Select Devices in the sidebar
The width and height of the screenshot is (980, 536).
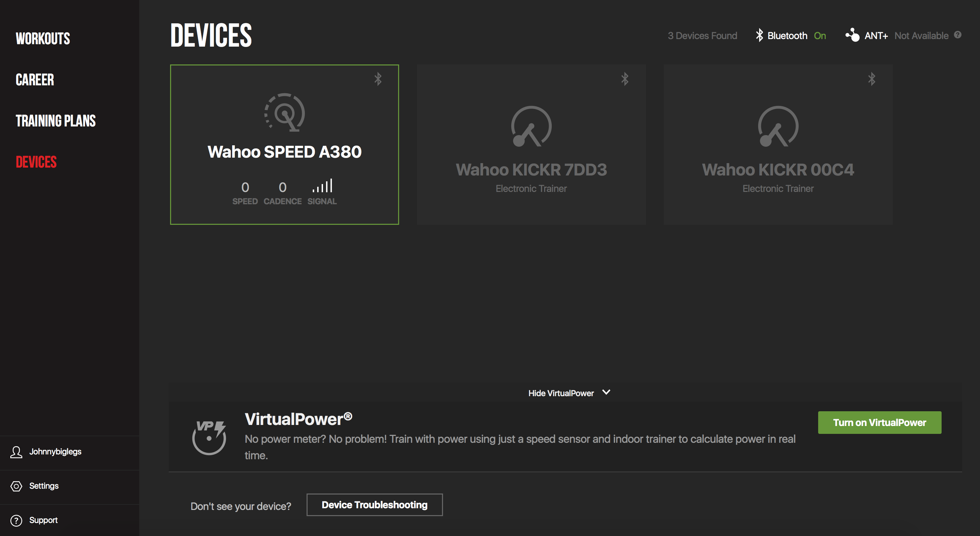pyautogui.click(x=36, y=162)
